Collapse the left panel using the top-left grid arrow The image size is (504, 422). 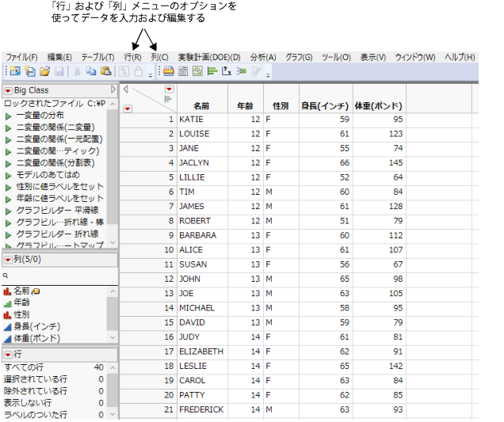pyautogui.click(x=124, y=89)
